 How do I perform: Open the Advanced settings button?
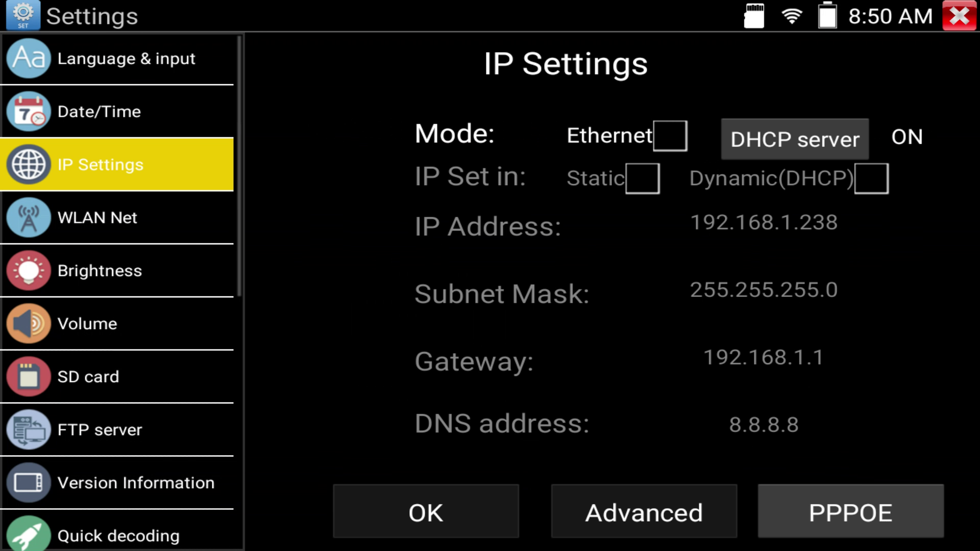click(644, 511)
